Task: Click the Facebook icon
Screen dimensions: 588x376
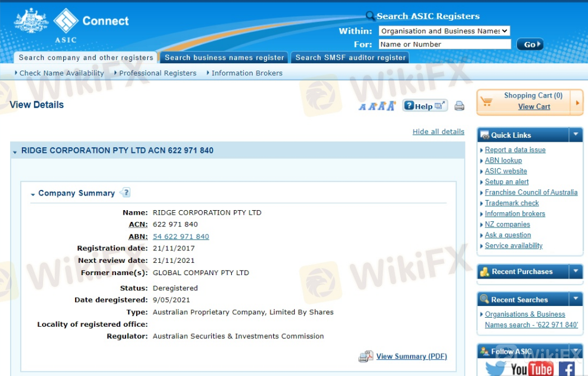Action: pyautogui.click(x=566, y=368)
